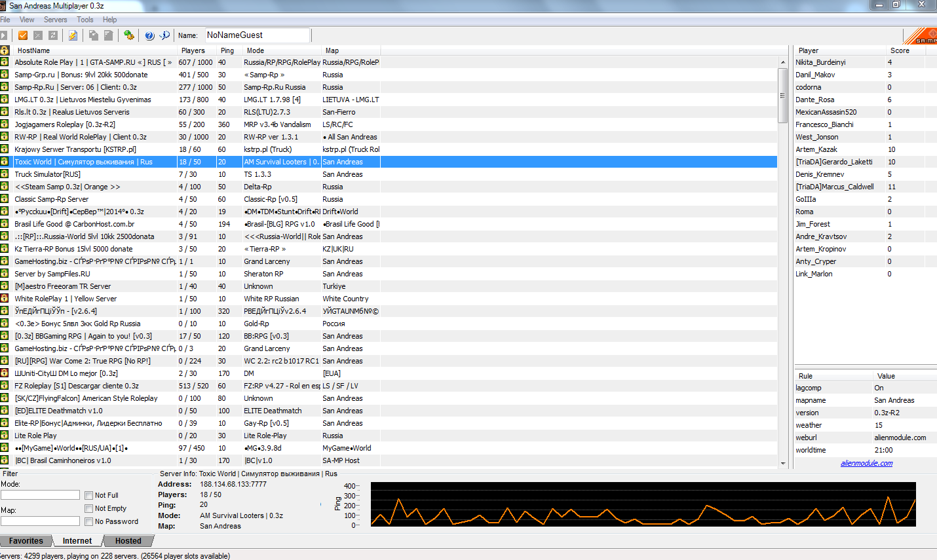Enable the No Password filter checkbox
The width and height of the screenshot is (937, 560).
88,522
